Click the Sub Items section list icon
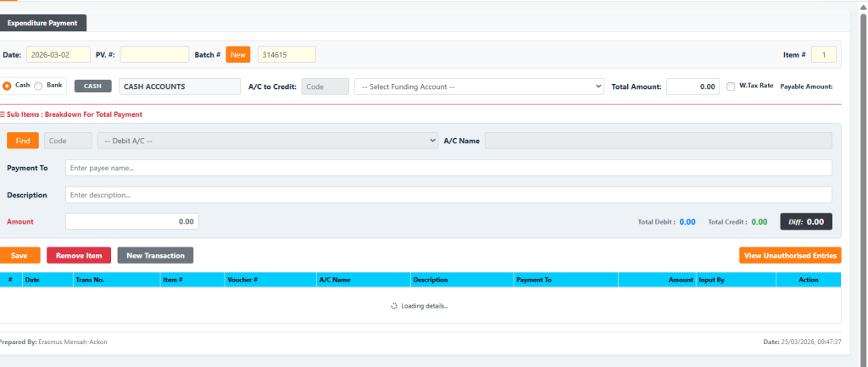Screen dimensions: 868x367 [3, 114]
